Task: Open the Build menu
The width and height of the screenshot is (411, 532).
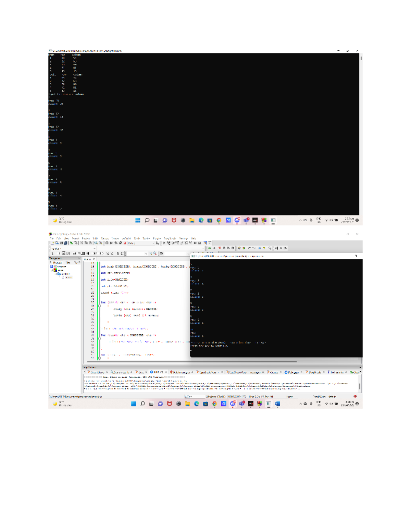Action: [95, 238]
